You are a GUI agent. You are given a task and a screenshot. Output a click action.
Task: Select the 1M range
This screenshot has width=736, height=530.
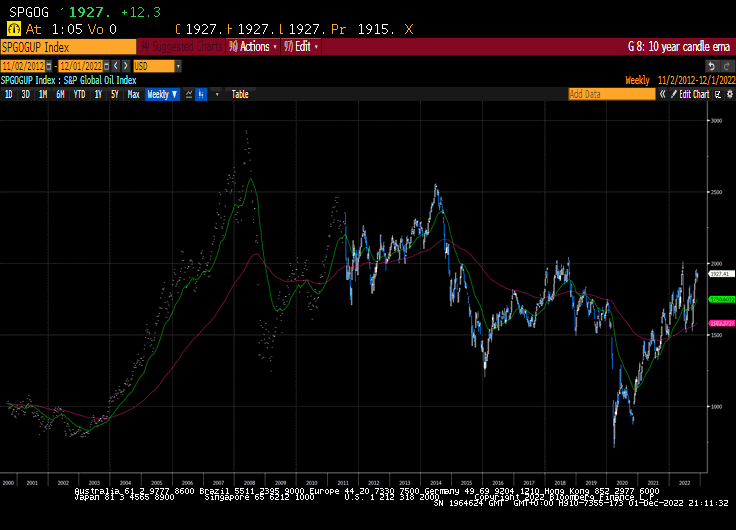point(43,94)
